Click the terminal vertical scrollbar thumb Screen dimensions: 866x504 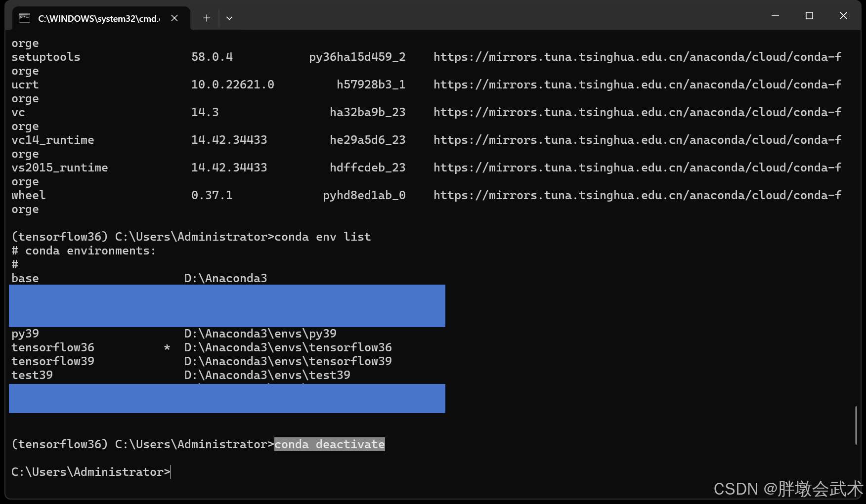coord(856,425)
